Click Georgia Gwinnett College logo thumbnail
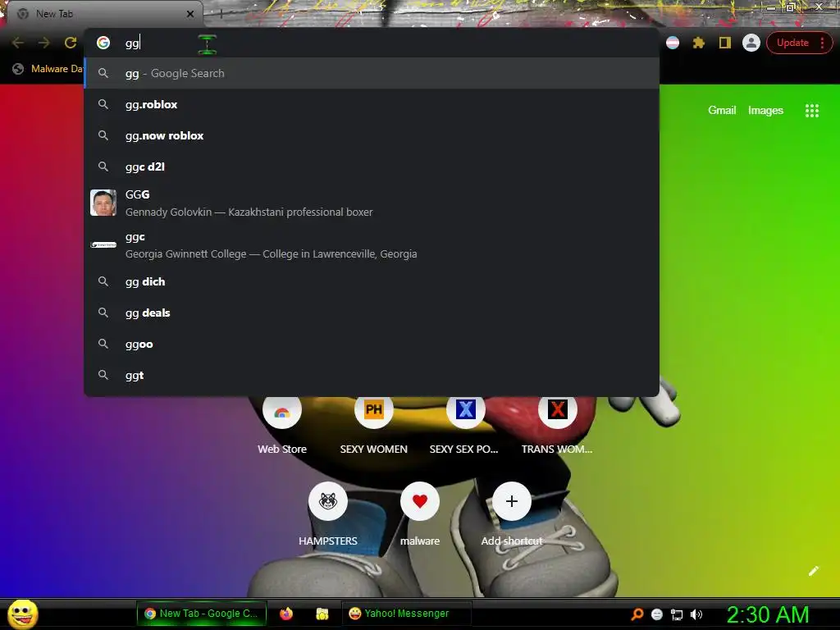The width and height of the screenshot is (840, 630). tap(103, 244)
